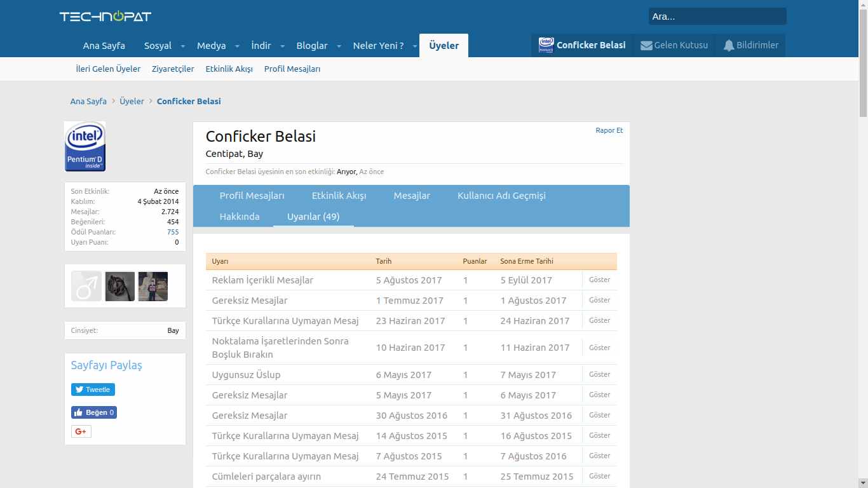Expand the Neler Yeni ? dropdown arrow

pyautogui.click(x=414, y=46)
